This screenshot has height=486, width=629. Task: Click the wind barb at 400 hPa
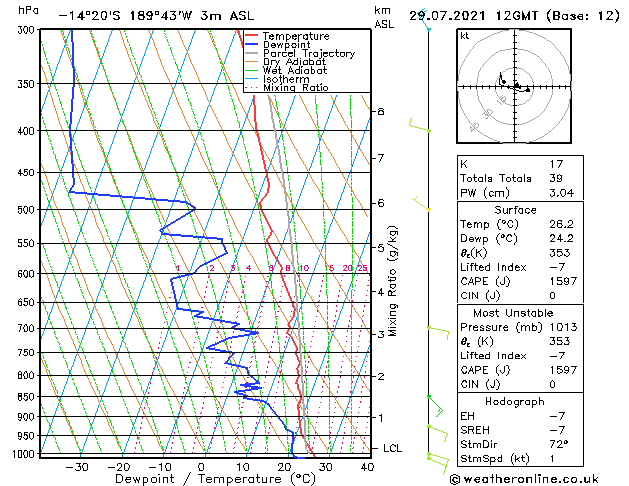[x=419, y=125]
